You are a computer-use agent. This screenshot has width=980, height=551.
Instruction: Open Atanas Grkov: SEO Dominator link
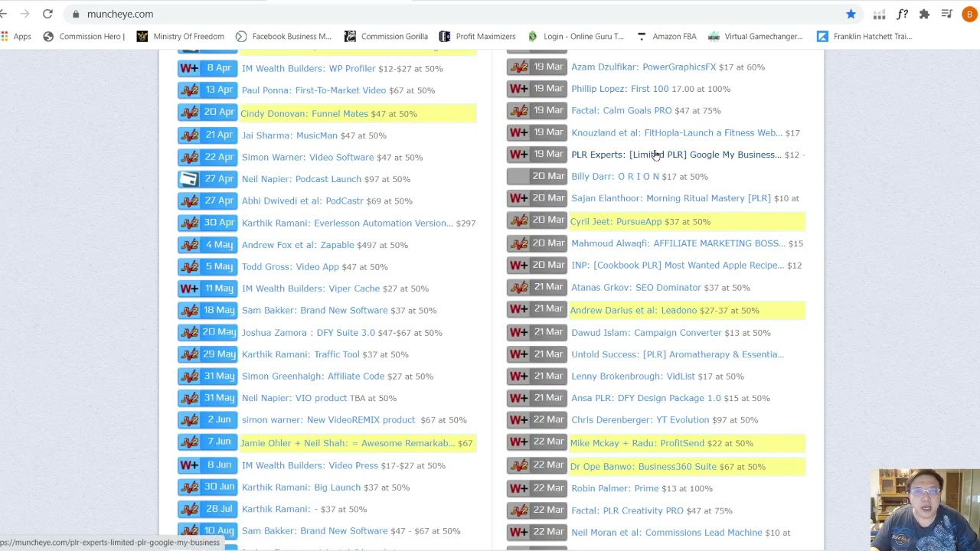click(636, 287)
